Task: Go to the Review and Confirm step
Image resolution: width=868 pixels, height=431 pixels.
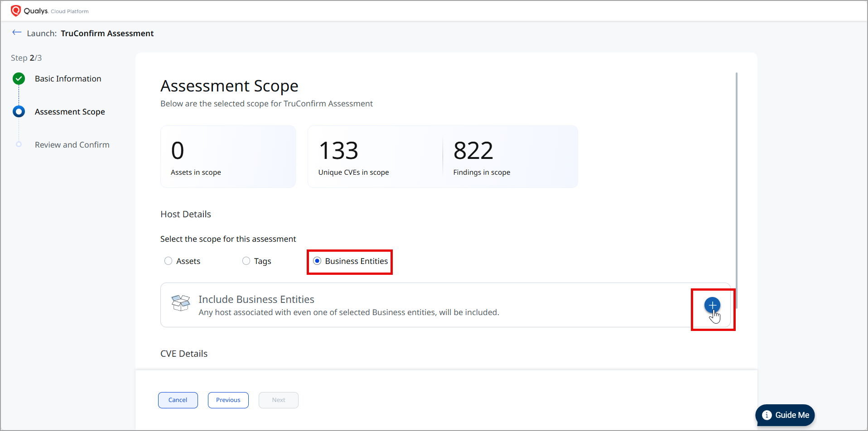Action: click(72, 145)
